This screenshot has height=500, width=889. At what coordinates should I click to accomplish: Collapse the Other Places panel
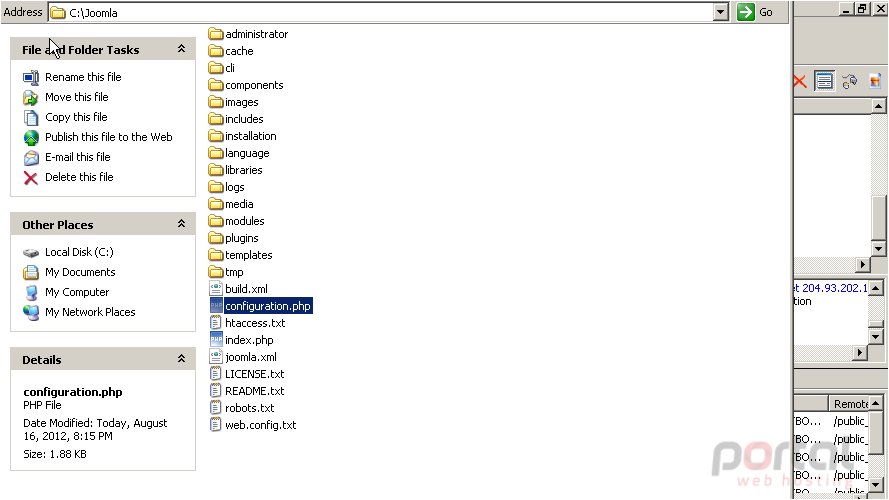181,224
